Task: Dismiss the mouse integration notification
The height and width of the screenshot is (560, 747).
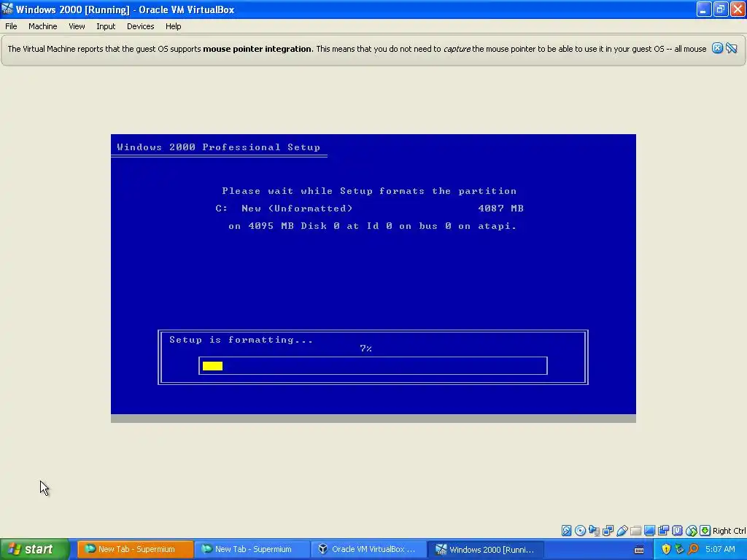Action: (x=717, y=48)
